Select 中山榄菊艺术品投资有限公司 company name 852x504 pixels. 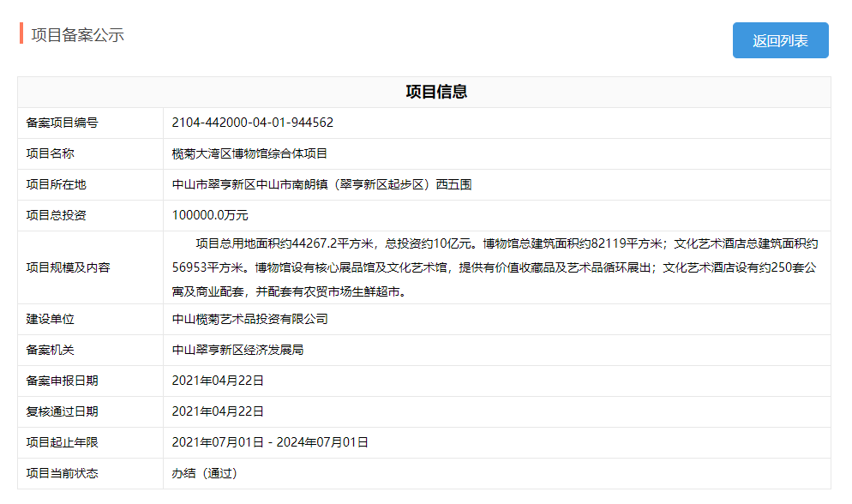click(x=250, y=320)
